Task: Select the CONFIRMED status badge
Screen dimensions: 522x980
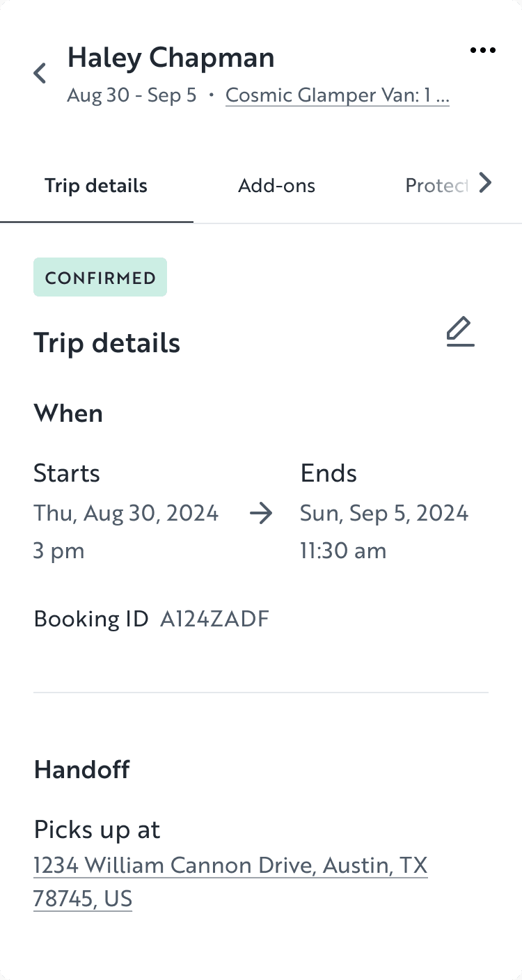Action: pyautogui.click(x=100, y=277)
